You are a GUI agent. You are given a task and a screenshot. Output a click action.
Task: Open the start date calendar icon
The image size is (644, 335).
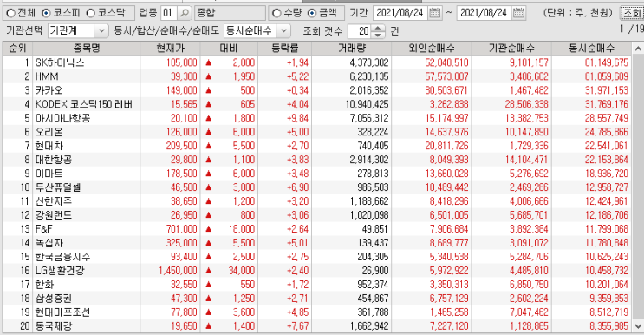(x=435, y=13)
